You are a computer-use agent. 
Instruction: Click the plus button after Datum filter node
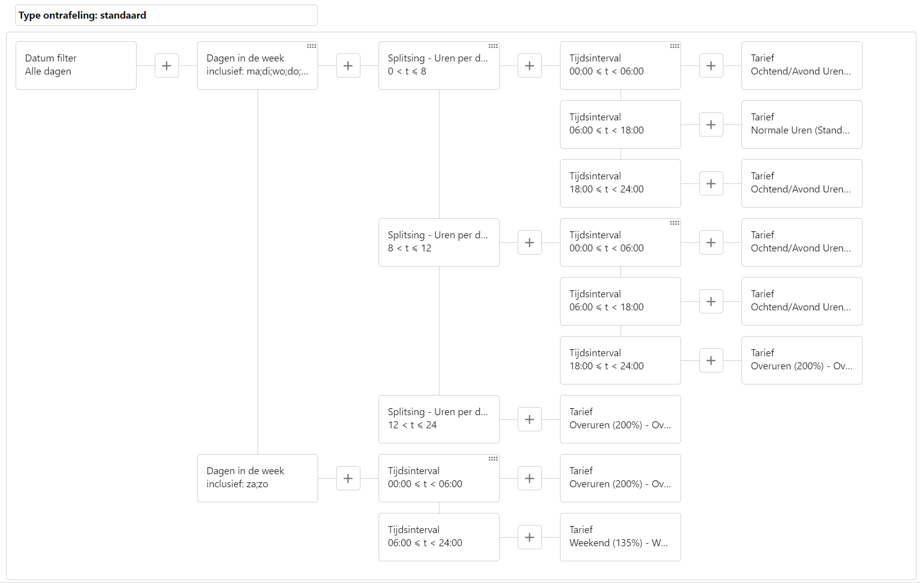pos(167,66)
